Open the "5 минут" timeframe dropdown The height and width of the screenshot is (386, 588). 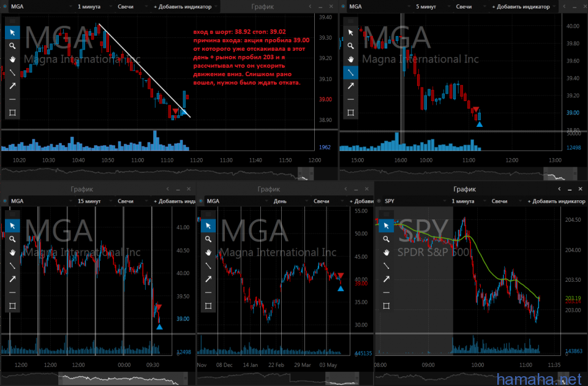tap(432, 6)
